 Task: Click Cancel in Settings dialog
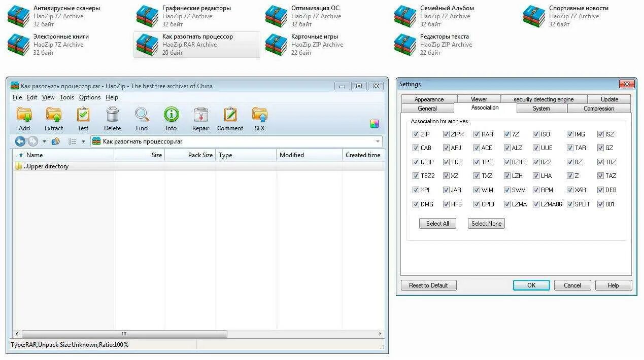tap(572, 285)
